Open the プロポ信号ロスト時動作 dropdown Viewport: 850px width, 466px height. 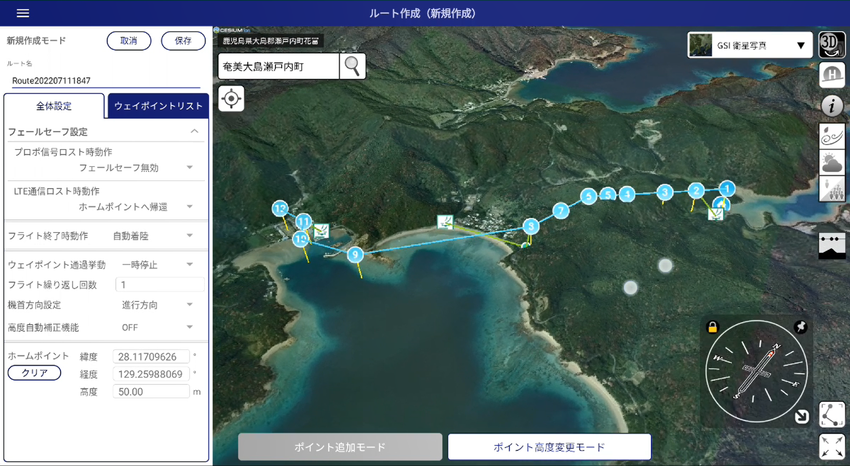136,167
